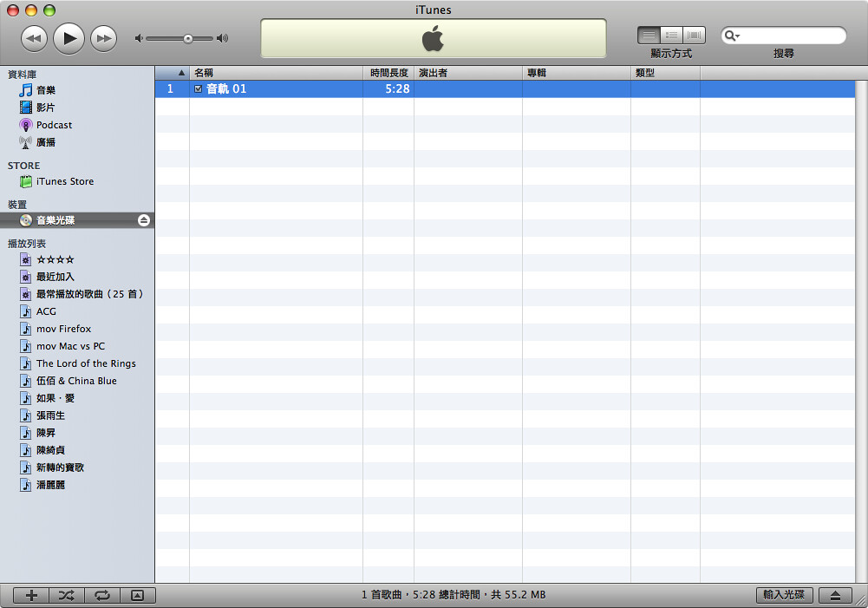The image size is (868, 608).
Task: Sort tracks by the 名稱 column
Action: click(276, 73)
